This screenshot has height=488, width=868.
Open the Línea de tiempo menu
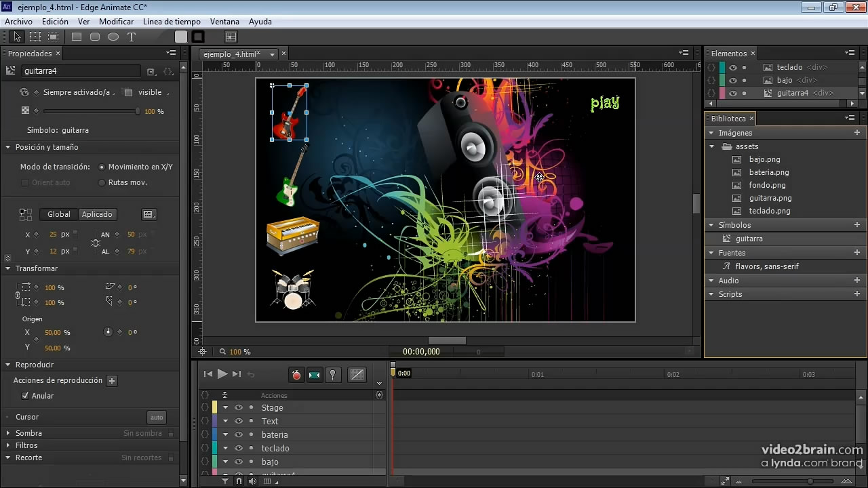tap(172, 22)
